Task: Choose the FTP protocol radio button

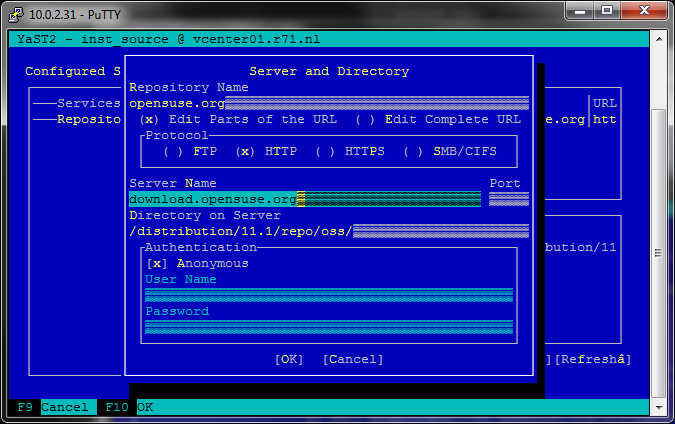Action: 190,152
